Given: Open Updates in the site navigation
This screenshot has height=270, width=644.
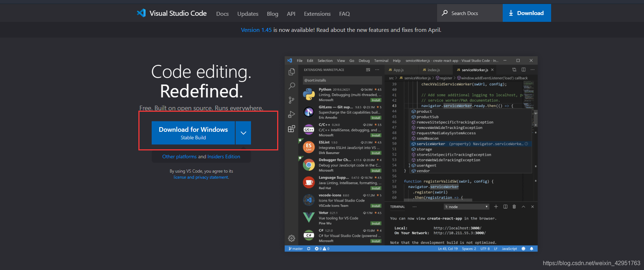Looking at the screenshot, I should click(x=248, y=14).
